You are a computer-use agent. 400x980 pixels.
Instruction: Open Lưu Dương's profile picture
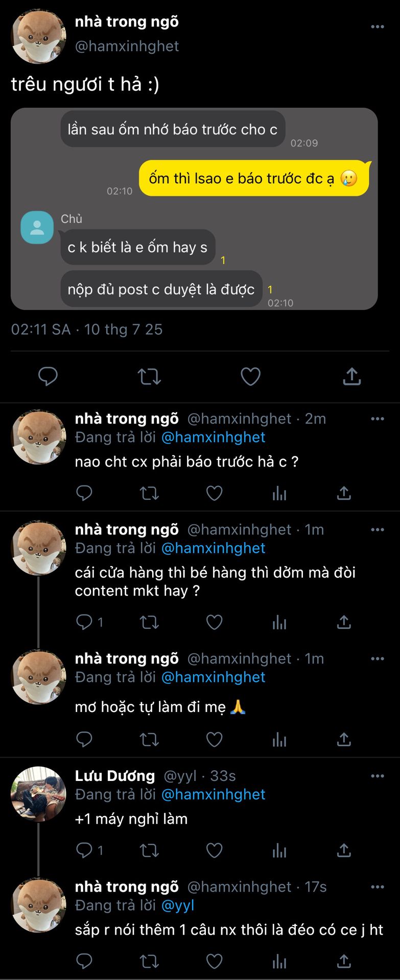click(39, 794)
